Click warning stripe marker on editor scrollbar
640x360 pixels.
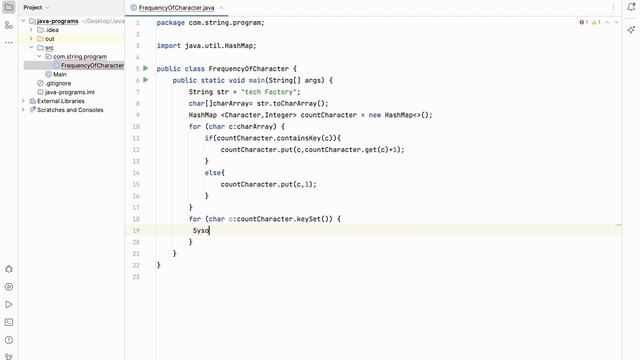tap(618, 225)
